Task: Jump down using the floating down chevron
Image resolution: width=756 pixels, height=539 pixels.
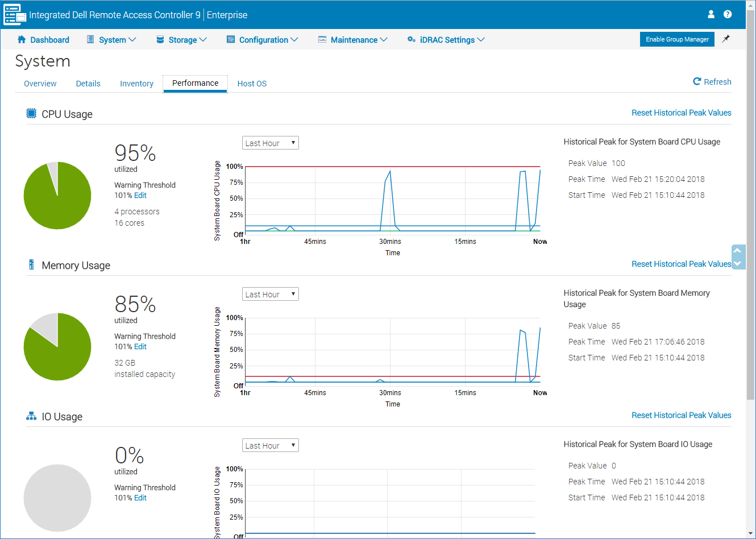Action: click(737, 263)
